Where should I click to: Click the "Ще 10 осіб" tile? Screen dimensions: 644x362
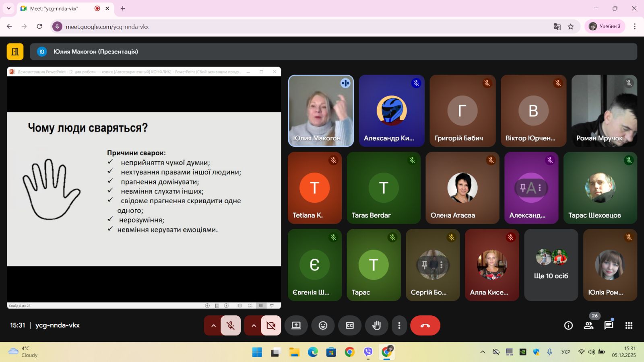coord(551,265)
